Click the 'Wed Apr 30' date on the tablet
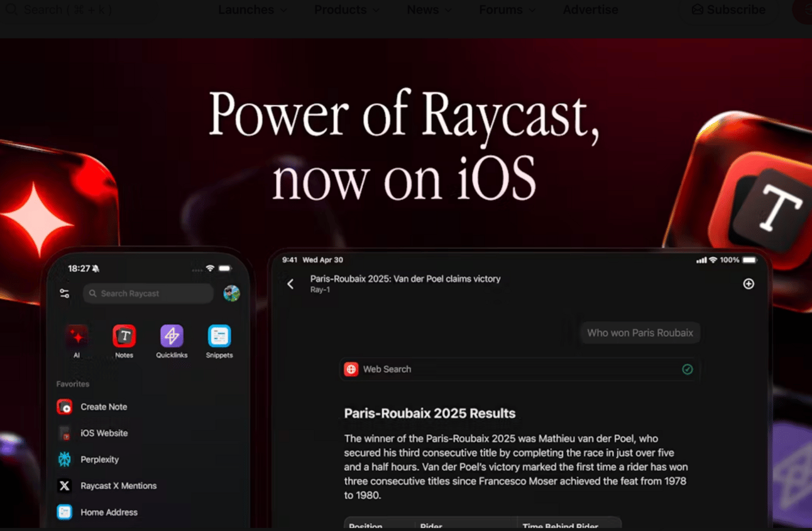The height and width of the screenshot is (531, 812). [x=323, y=260]
